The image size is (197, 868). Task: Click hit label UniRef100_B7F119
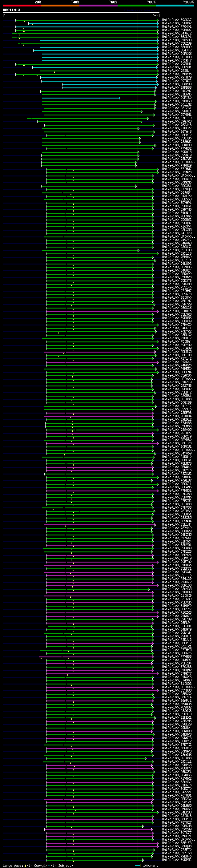[x=177, y=118]
